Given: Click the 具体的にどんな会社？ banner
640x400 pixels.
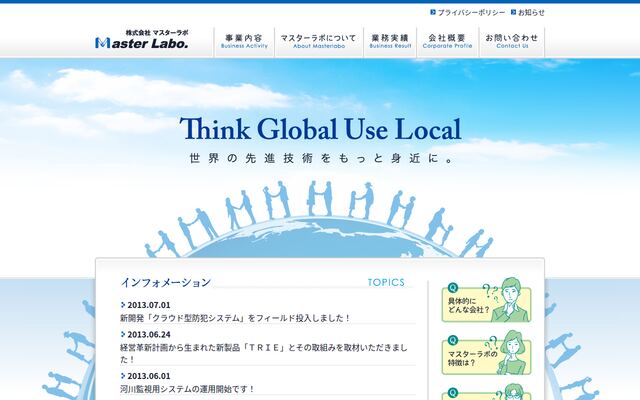Looking at the screenshot, I should tap(487, 300).
